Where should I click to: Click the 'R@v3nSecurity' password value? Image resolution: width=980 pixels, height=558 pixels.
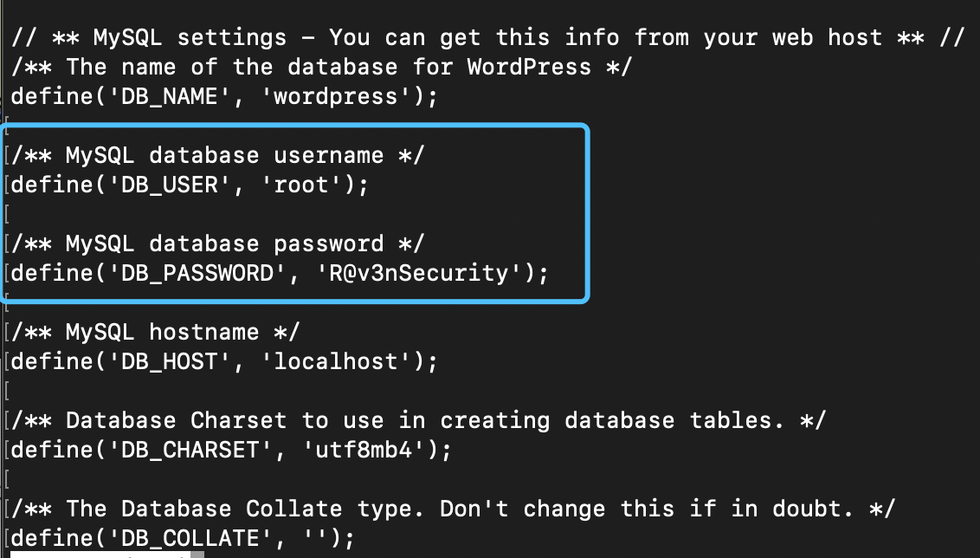pyautogui.click(x=424, y=273)
